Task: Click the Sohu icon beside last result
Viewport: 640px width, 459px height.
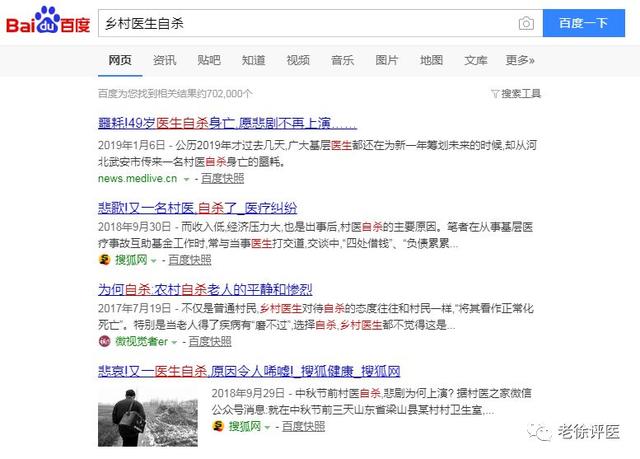Action: (218, 426)
